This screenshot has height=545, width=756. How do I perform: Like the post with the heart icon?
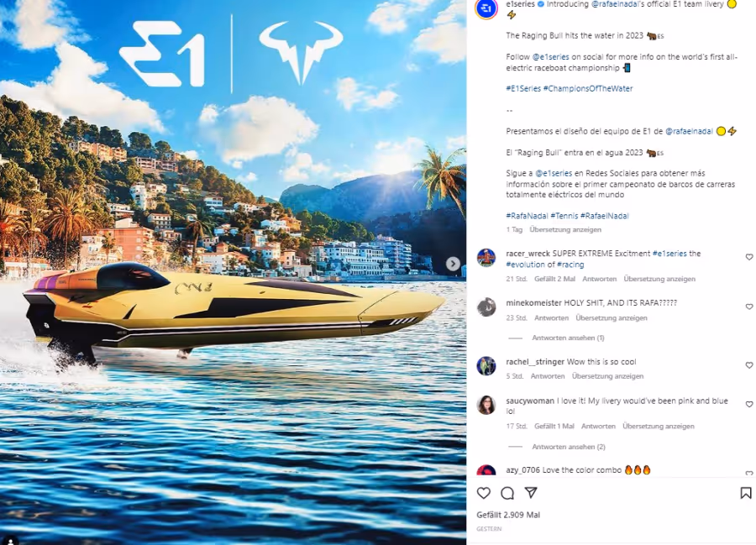coord(484,493)
